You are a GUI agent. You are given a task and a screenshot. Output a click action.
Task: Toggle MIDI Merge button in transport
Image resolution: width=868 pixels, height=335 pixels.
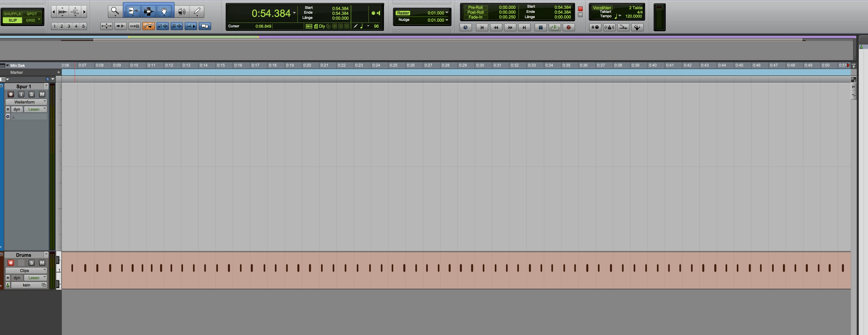tap(623, 27)
